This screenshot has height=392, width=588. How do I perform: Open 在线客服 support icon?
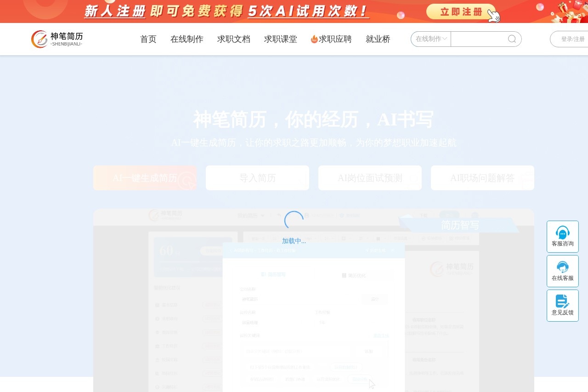(562, 267)
